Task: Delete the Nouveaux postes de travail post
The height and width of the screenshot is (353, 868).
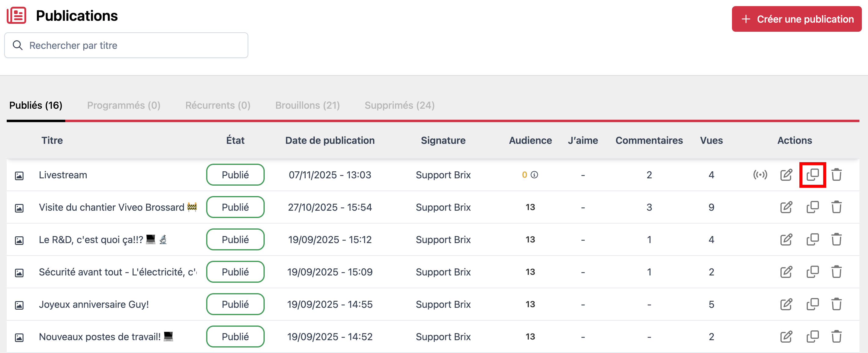Action: click(x=836, y=337)
